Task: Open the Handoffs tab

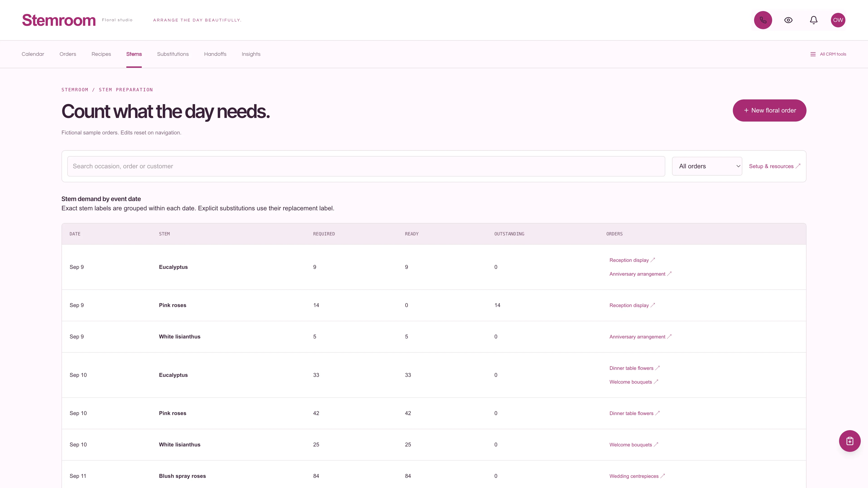Action: pos(215,54)
